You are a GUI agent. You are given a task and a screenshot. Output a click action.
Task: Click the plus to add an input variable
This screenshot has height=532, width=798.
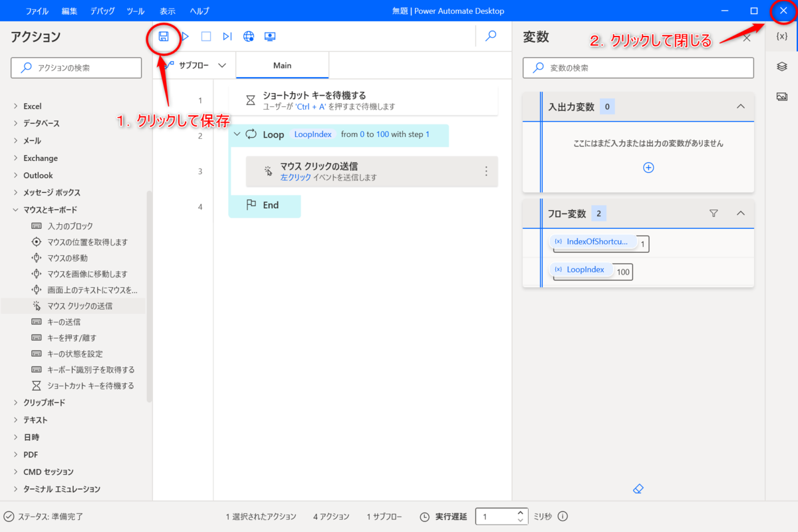(x=648, y=168)
